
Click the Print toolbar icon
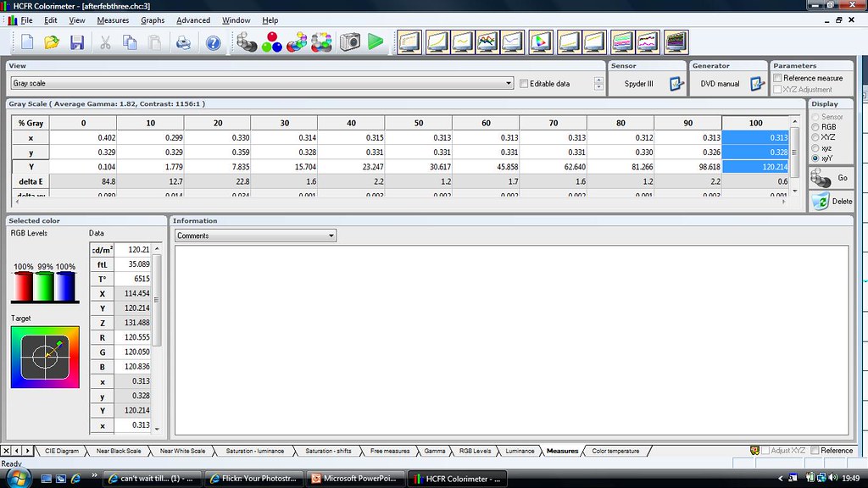click(183, 42)
